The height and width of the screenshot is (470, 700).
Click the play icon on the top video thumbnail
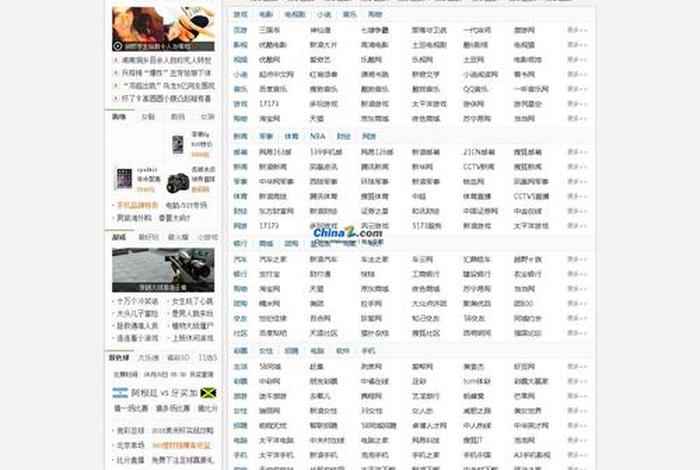pos(117,46)
